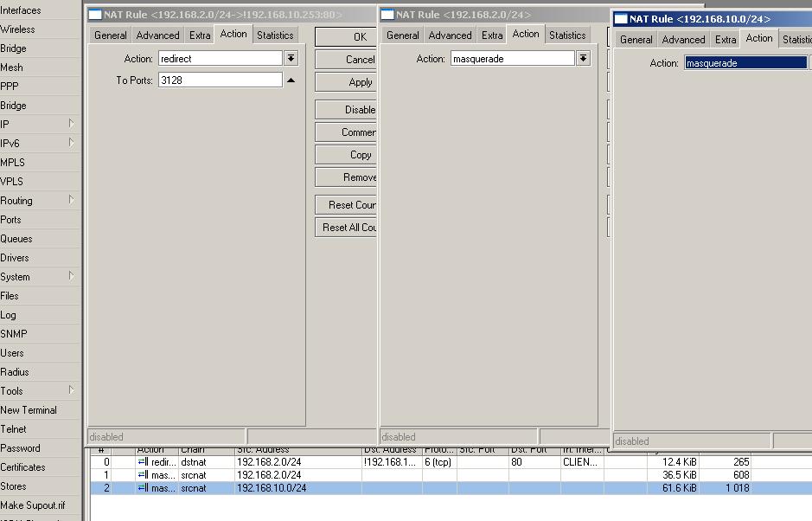Click the Cancel button

(346, 60)
